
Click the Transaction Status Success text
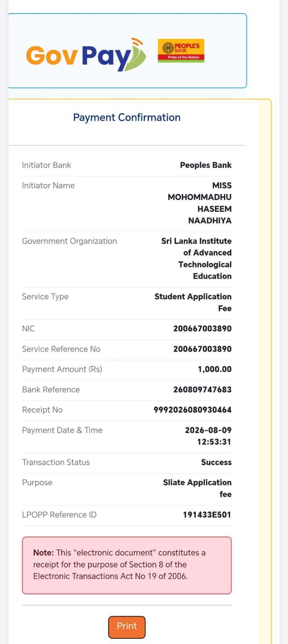click(x=216, y=462)
